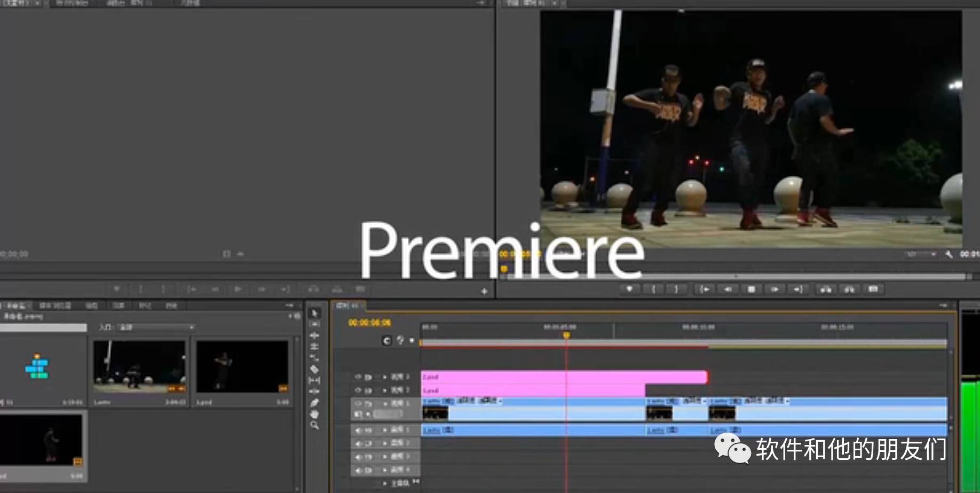This screenshot has height=493, width=980.
Task: Expand the 音频 2 track
Action: point(384,443)
